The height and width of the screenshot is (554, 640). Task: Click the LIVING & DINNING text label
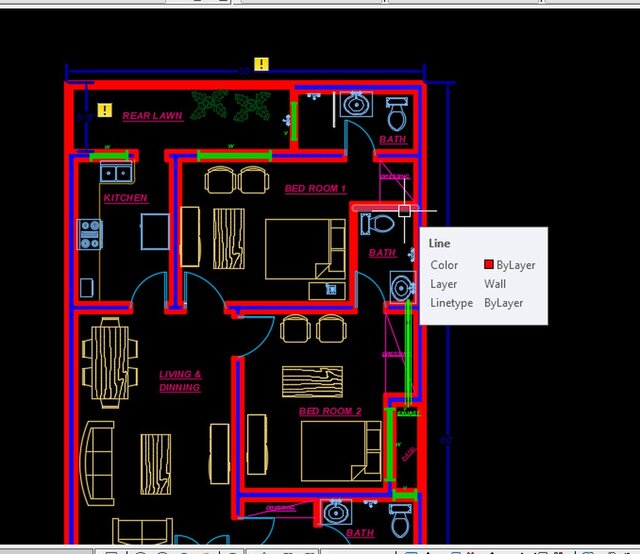coord(180,381)
